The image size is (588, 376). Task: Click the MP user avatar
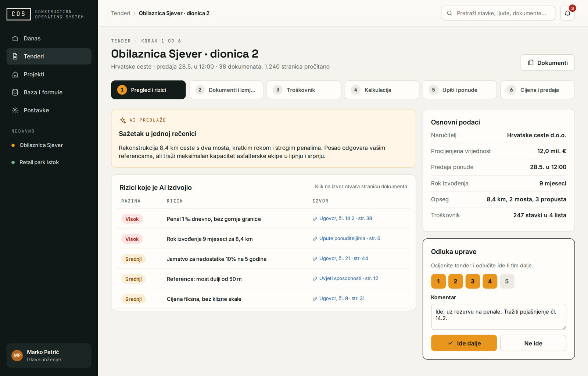coord(17,355)
